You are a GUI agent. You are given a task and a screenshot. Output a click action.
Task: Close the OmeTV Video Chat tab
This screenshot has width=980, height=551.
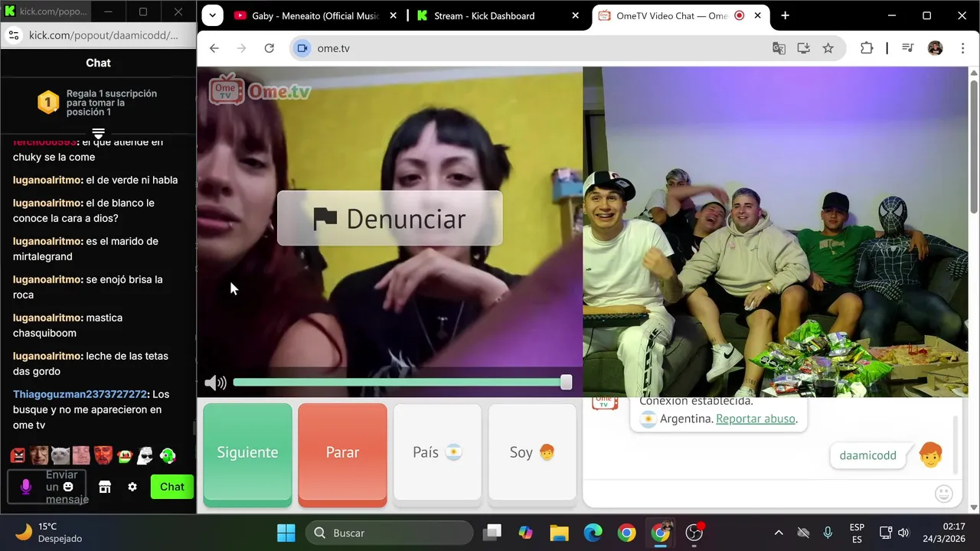point(759,15)
